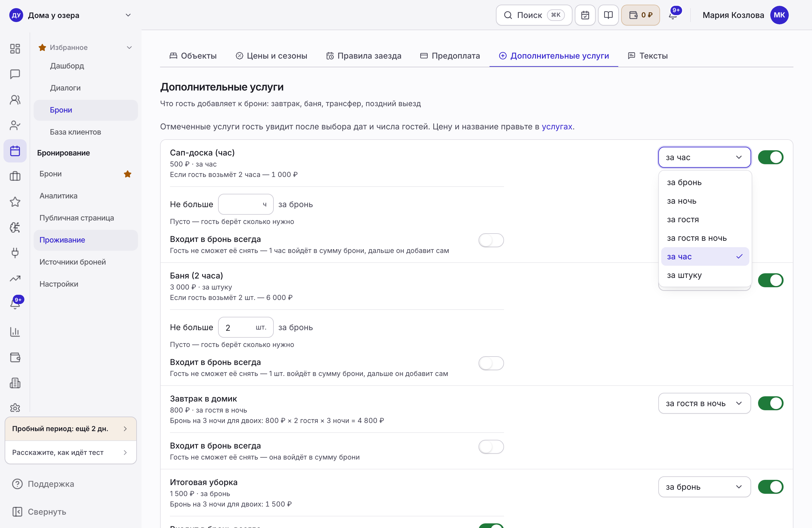Choose 'за ночь' from the dropdown list
Image resolution: width=812 pixels, height=528 pixels.
705,201
